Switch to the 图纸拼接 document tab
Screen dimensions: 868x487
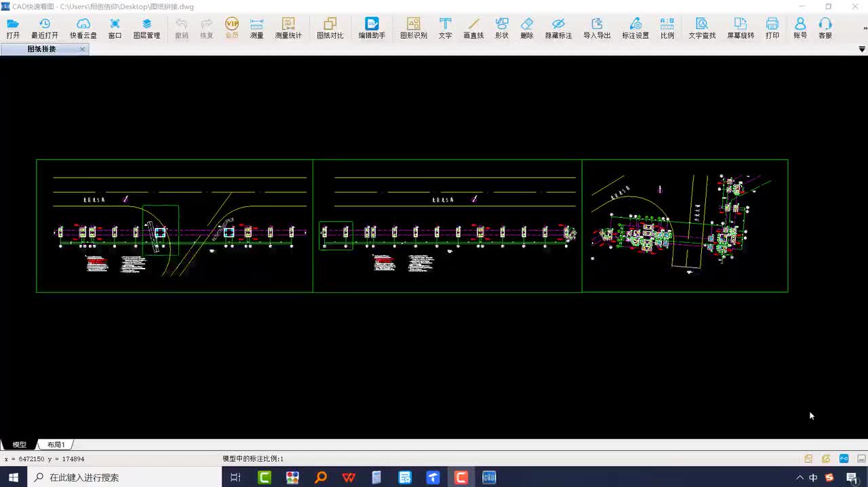tap(42, 50)
